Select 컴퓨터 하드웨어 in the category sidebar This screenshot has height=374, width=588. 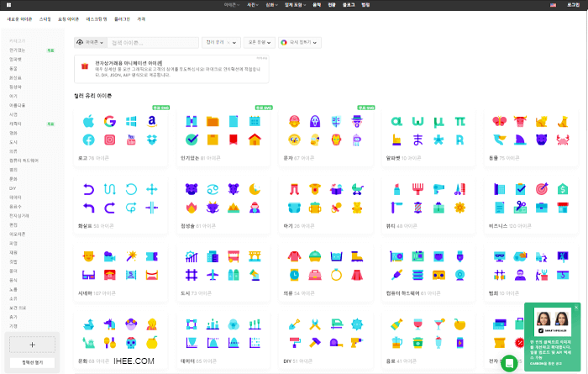tap(24, 161)
